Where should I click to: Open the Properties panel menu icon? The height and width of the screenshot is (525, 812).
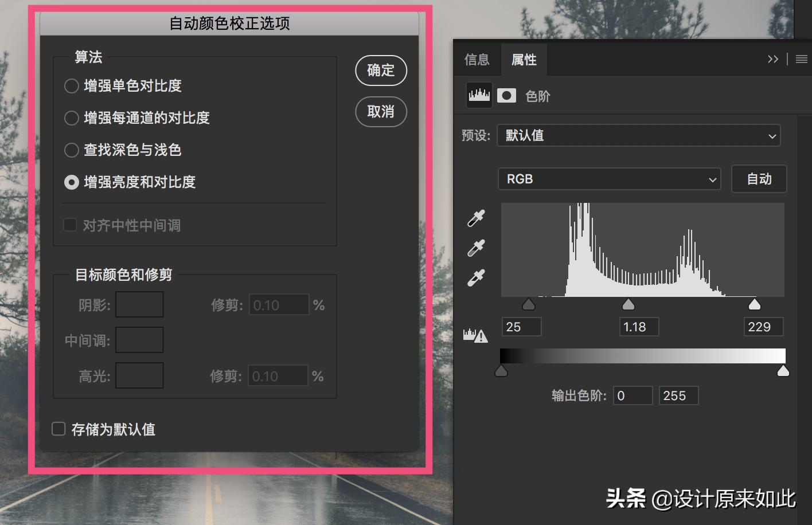coord(802,58)
